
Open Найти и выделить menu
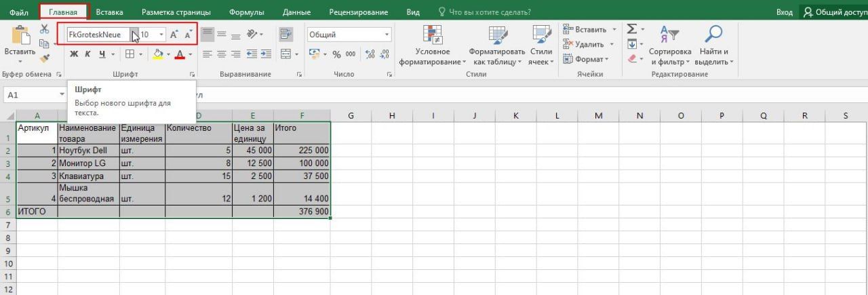click(x=714, y=45)
